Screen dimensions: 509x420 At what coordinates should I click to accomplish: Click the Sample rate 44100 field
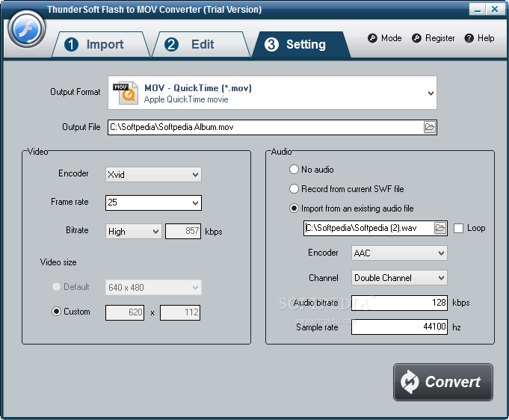(x=399, y=327)
